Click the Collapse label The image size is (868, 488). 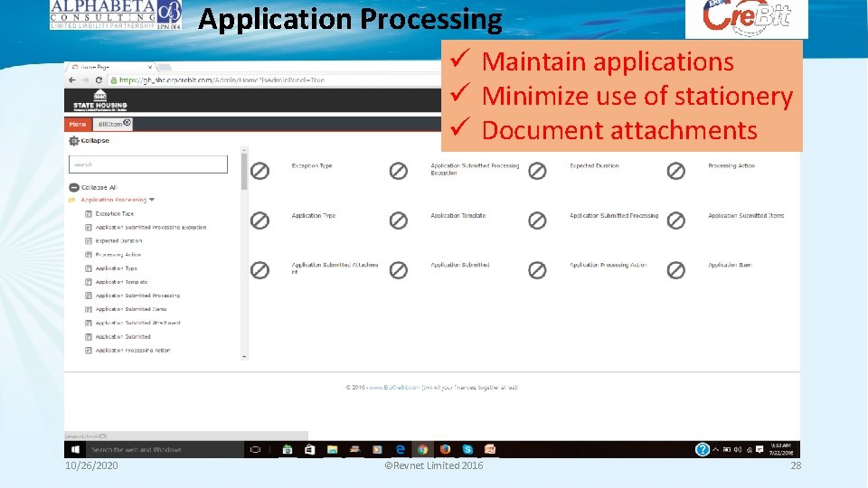click(x=95, y=141)
